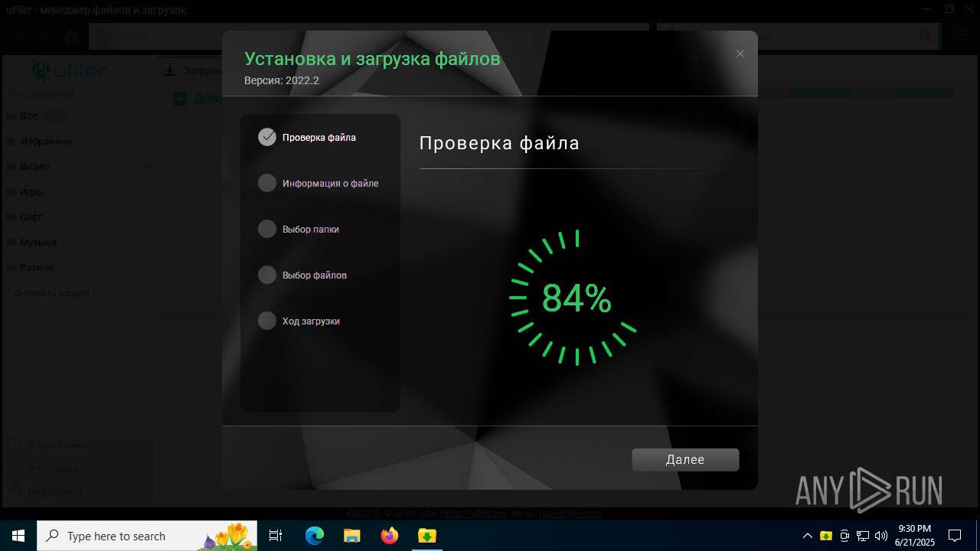Image resolution: width=980 pixels, height=551 pixels.
Task: Open the uFiler site link in footer
Action: coord(473,514)
